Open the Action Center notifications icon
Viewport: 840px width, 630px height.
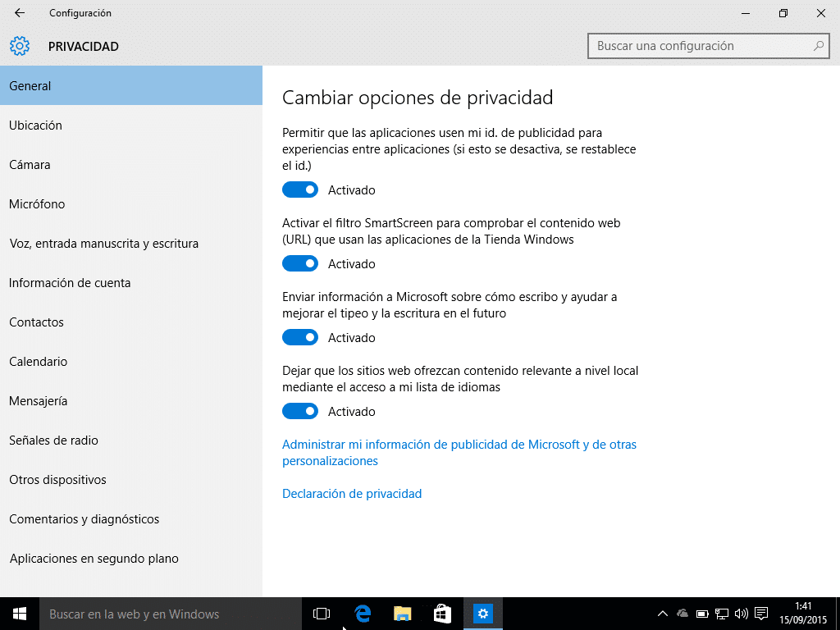761,614
